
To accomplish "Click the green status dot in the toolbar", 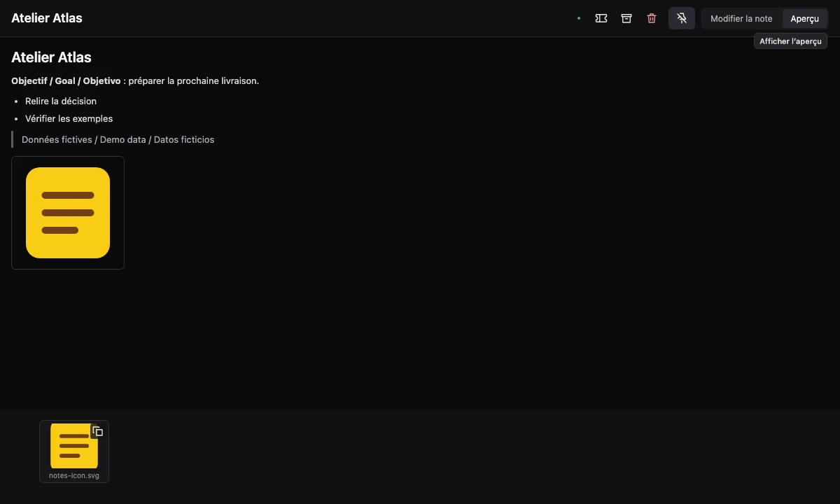I will point(579,19).
